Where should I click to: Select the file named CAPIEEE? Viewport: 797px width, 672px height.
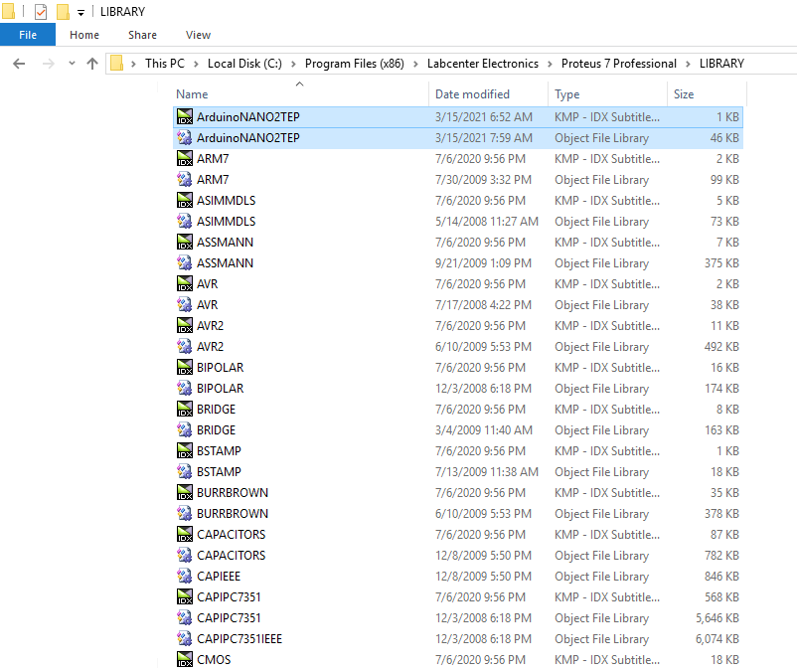[x=219, y=576]
